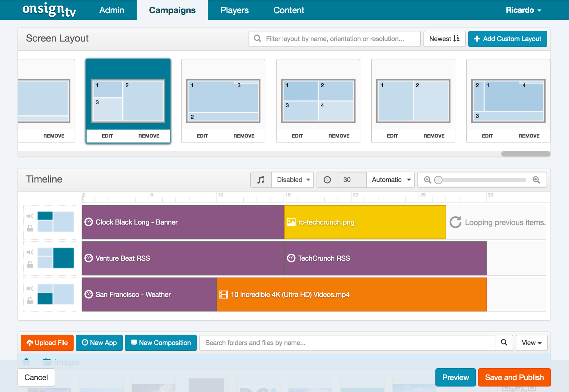Click the timeline zoom slider handle

pos(438,180)
